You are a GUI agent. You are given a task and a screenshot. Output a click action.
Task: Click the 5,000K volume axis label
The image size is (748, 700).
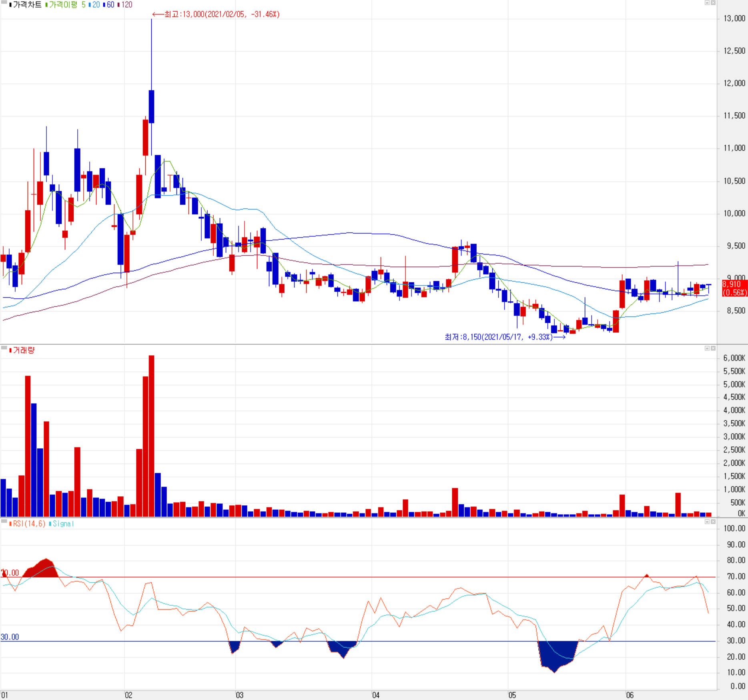point(734,384)
